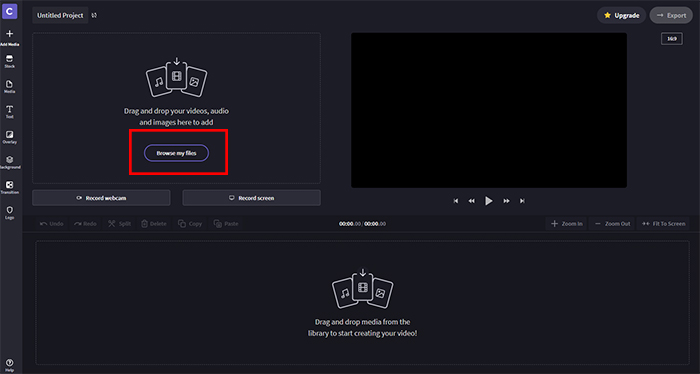The width and height of the screenshot is (700, 374).
Task: Click Zoom Out on the timeline
Action: 612,224
